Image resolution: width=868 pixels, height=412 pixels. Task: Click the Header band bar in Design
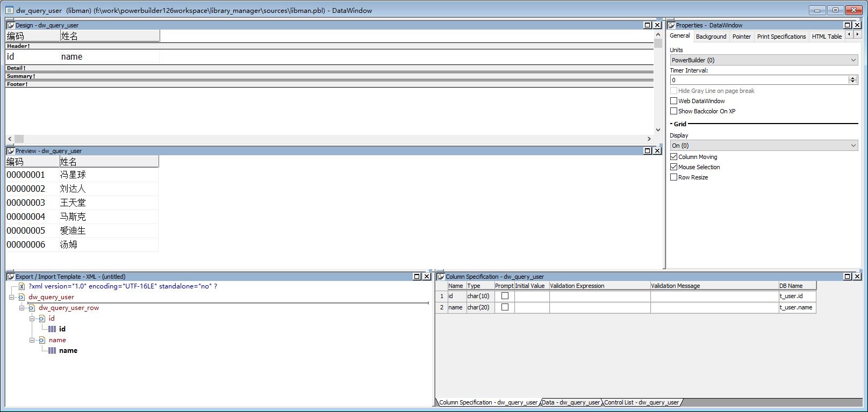click(x=329, y=46)
